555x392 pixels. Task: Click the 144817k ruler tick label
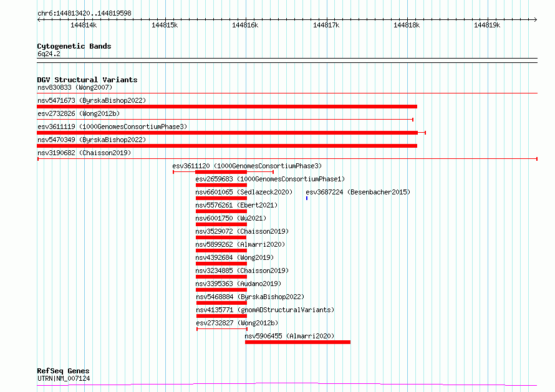tap(326, 25)
